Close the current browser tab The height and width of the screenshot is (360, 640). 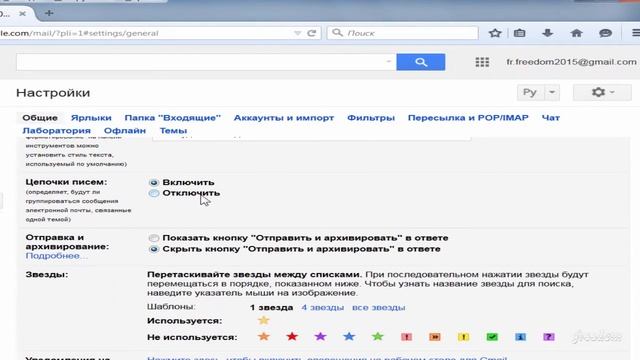(x=22, y=13)
